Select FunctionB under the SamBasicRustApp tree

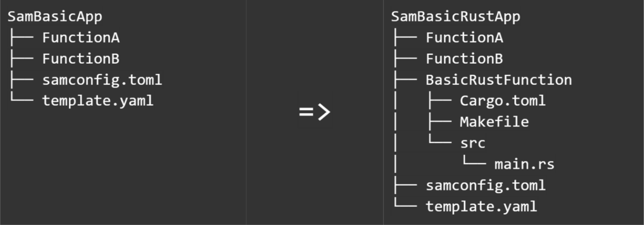pos(464,59)
